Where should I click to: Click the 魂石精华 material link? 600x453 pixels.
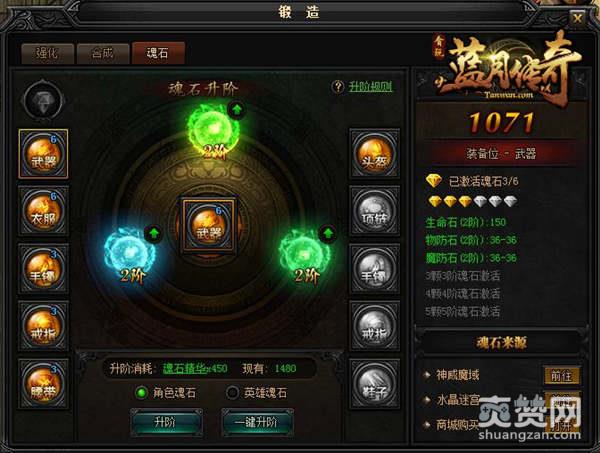(185, 368)
